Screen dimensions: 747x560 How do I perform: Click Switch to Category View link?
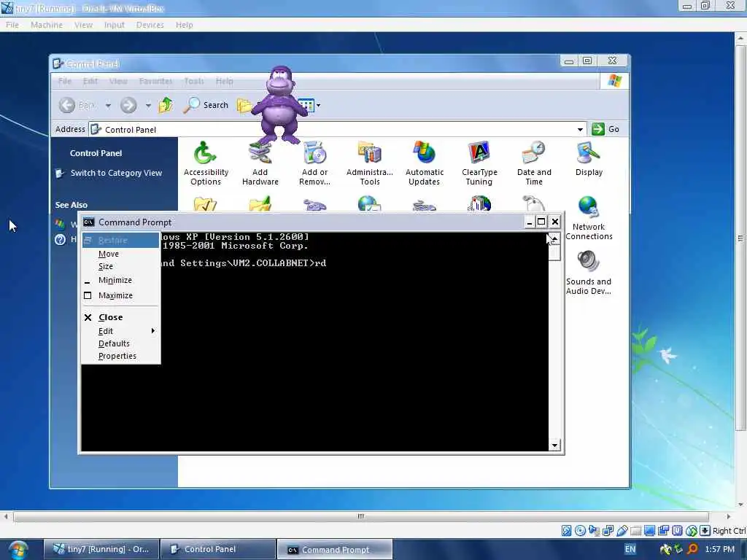[116, 173]
